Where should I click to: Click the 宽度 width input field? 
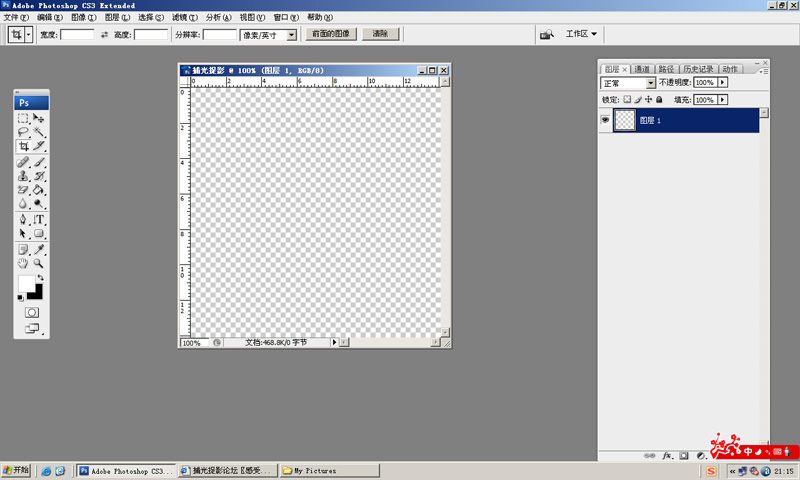click(77, 35)
